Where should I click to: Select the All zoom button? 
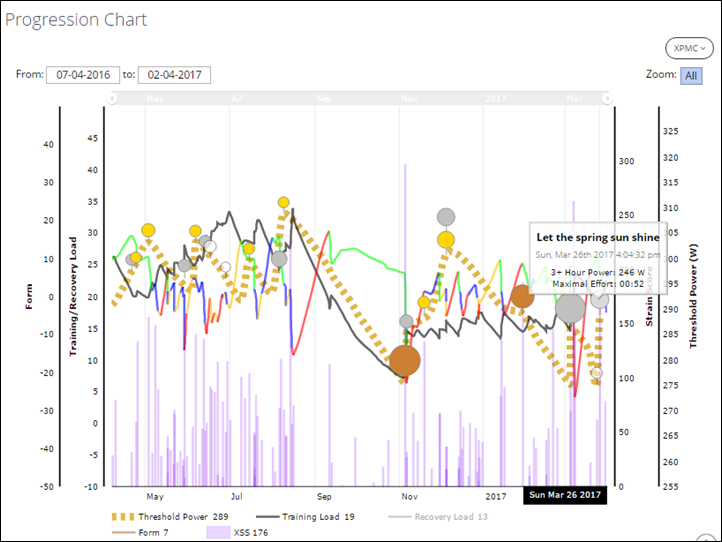pyautogui.click(x=691, y=76)
